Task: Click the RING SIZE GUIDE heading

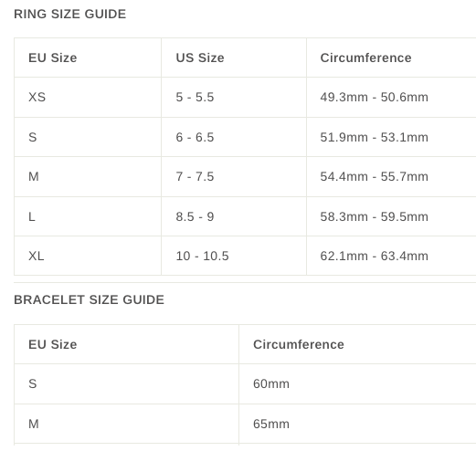Action: point(69,14)
